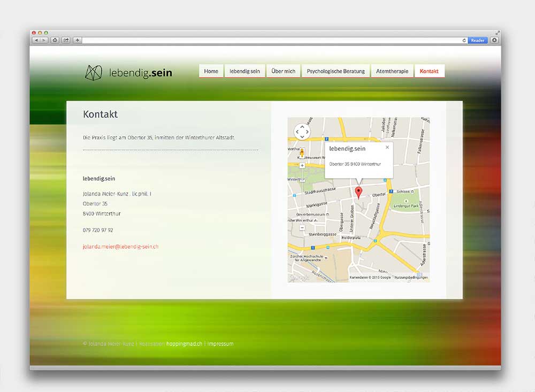Click the name Jolanda Meier-Kunz, lic.phil. I
The image size is (535, 392).
point(117,194)
